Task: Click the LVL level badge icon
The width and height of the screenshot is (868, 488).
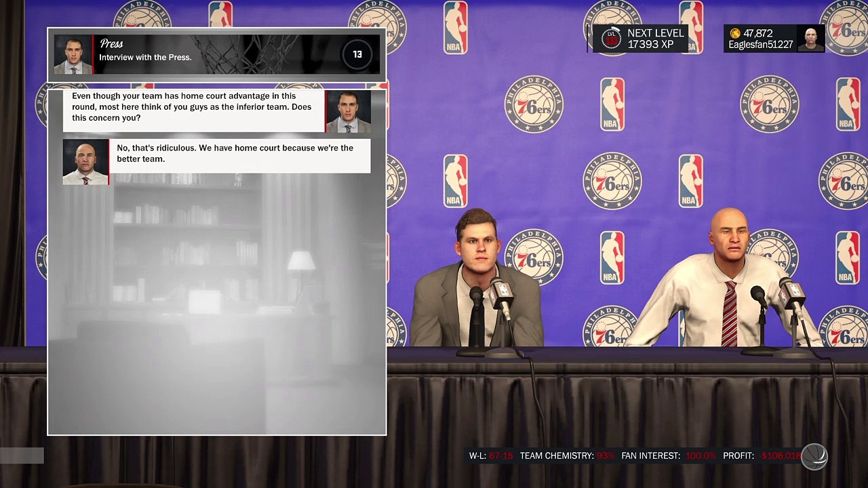Action: click(x=612, y=39)
